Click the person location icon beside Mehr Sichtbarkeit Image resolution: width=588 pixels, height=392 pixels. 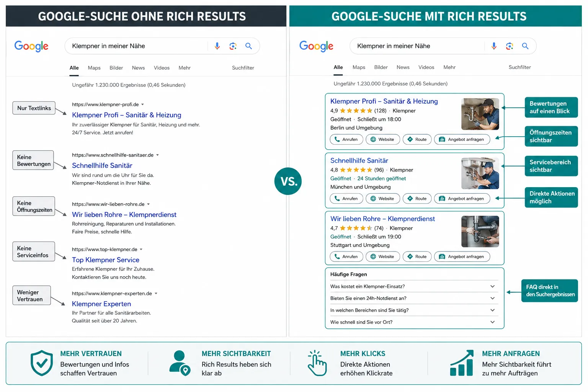click(180, 363)
